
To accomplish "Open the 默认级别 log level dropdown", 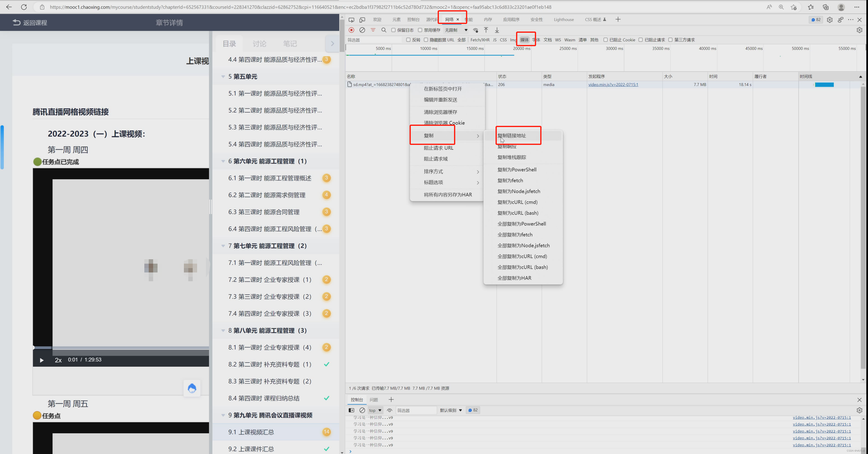I will coord(451,410).
